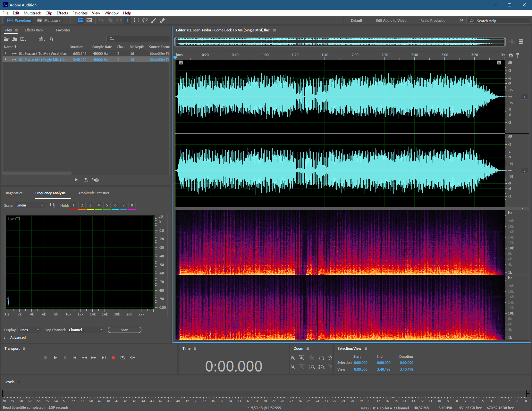Click the magenta swatch under Hold 8
The image size is (532, 411).
[132, 210]
